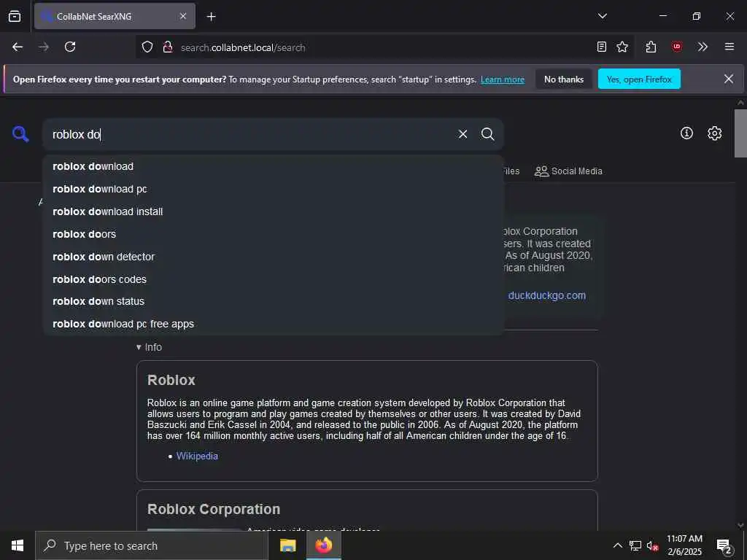The width and height of the screenshot is (747, 560).
Task: Close the CollabNet SearXNG tab
Action: pyautogui.click(x=183, y=16)
